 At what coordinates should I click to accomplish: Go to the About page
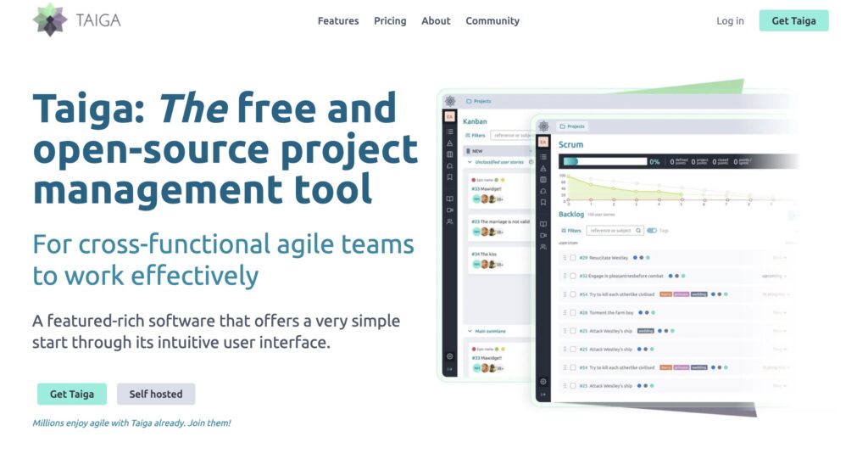(436, 21)
